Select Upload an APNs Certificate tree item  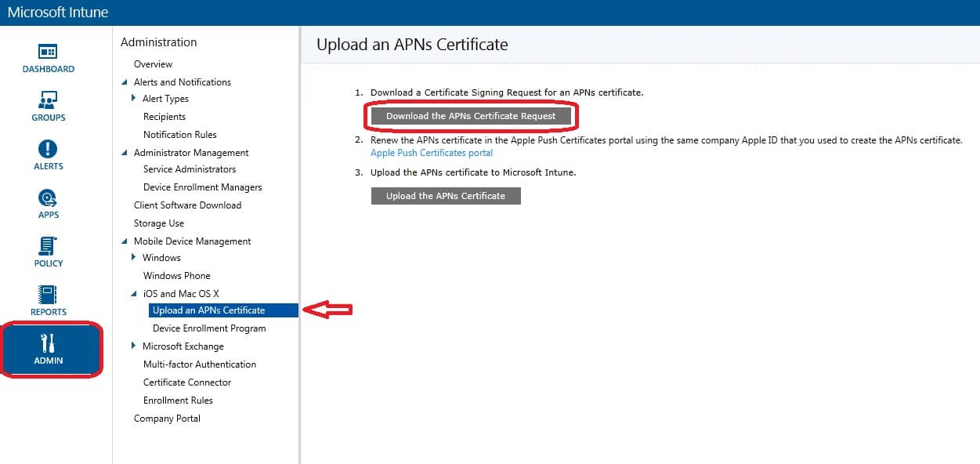point(223,310)
